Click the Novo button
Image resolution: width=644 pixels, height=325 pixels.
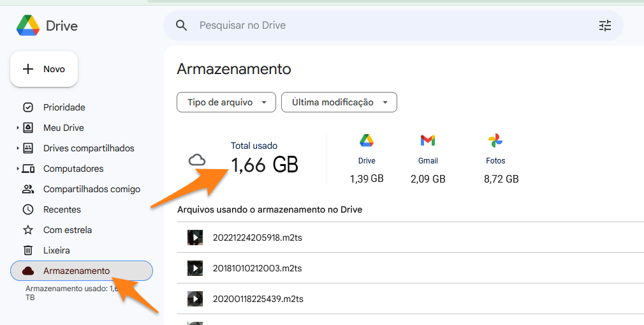44,69
